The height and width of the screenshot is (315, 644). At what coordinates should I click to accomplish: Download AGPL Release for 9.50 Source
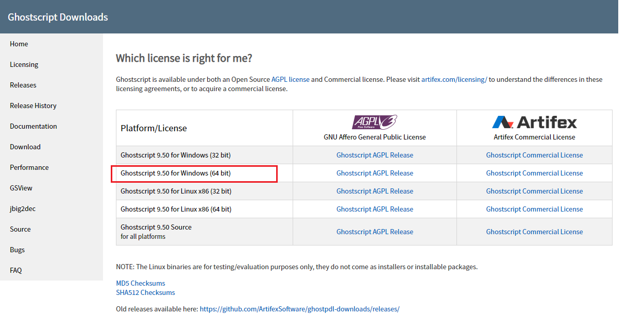(x=375, y=232)
